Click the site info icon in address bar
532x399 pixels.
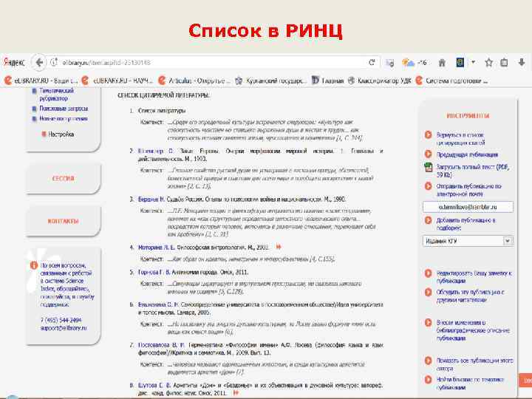[54, 62]
